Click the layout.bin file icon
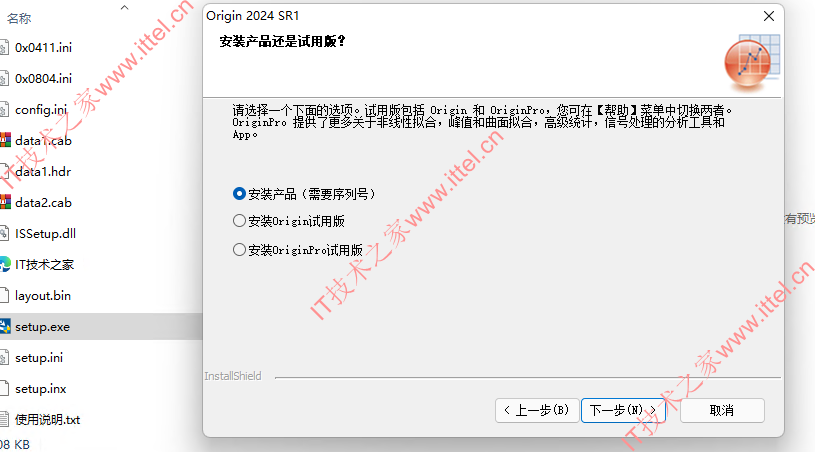 [x=4, y=296]
